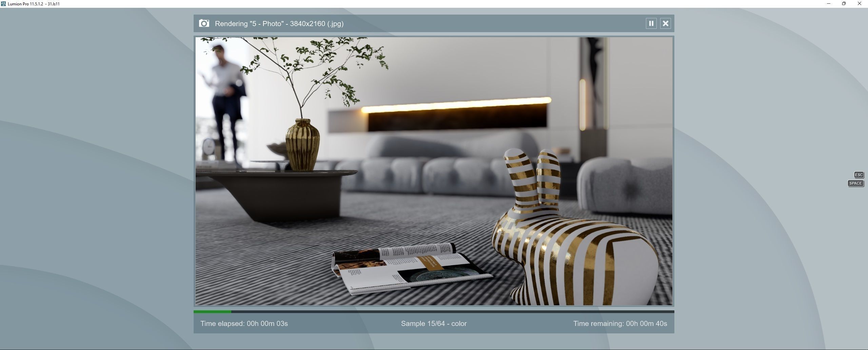Click the green render progress bar
Screen dimensions: 868x350
click(434, 311)
